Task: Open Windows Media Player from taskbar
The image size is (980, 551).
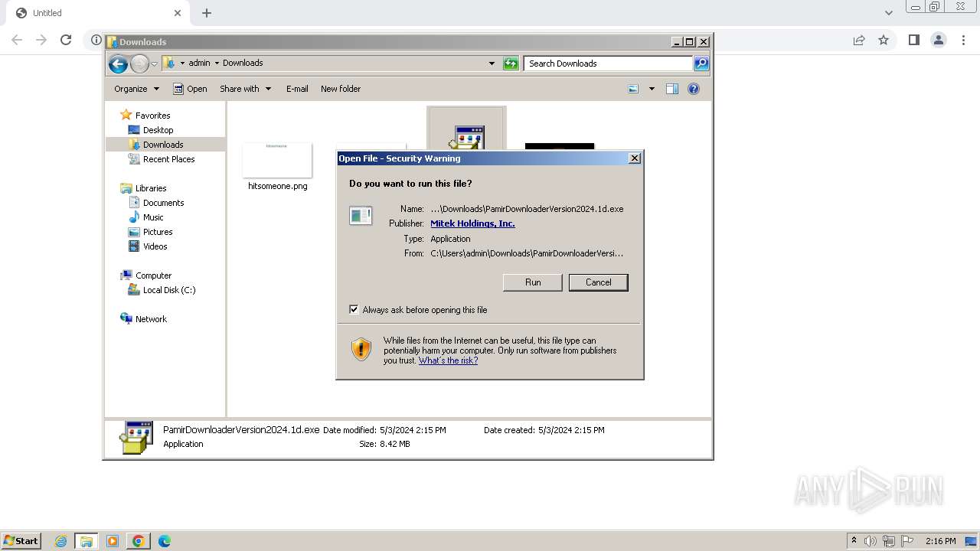Action: (x=113, y=541)
